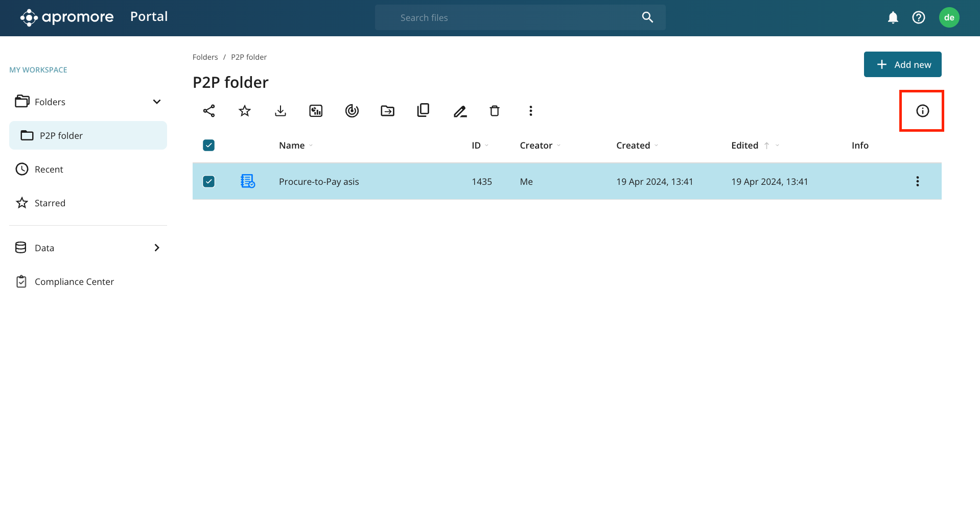Go to Compliance Center
Screen dimensions: 980x506
pyautogui.click(x=74, y=282)
